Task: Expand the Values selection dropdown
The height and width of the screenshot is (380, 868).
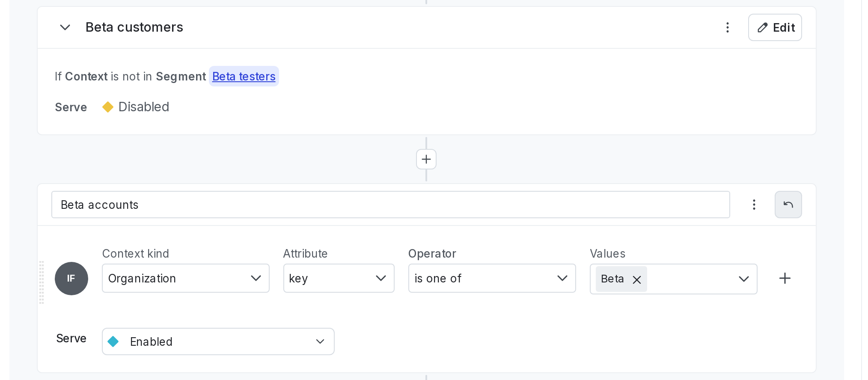Action: 743,279
